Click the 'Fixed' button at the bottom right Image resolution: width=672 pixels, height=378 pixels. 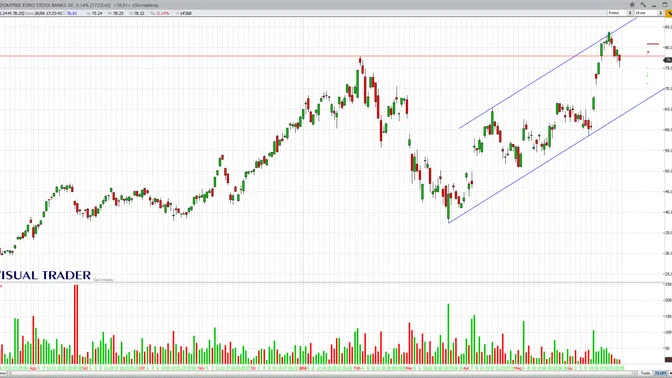(645, 373)
